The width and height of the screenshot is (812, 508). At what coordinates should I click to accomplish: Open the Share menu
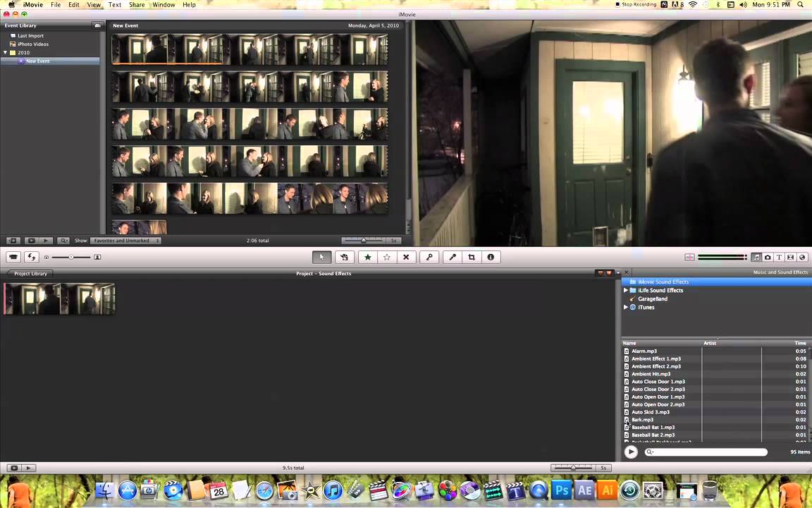(x=137, y=5)
